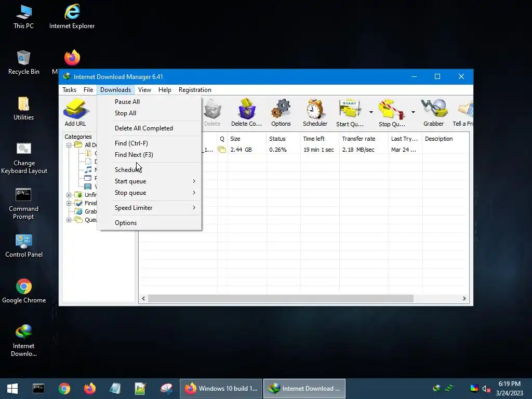Open Chrome from the taskbar
532x399 pixels.
tap(64, 389)
